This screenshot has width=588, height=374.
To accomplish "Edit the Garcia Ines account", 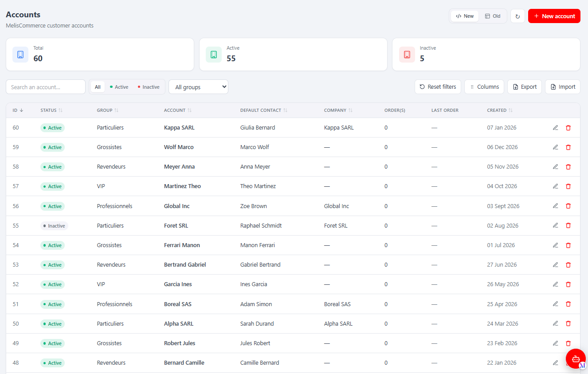I will tap(555, 284).
